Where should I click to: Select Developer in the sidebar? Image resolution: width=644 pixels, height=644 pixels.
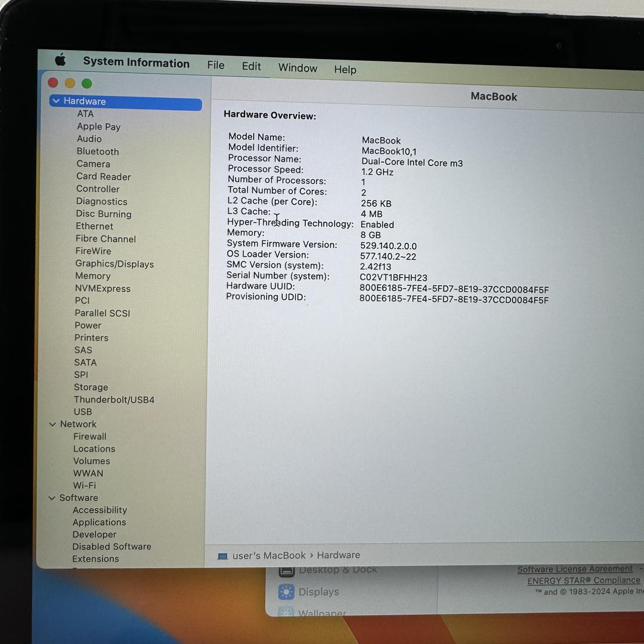[94, 534]
